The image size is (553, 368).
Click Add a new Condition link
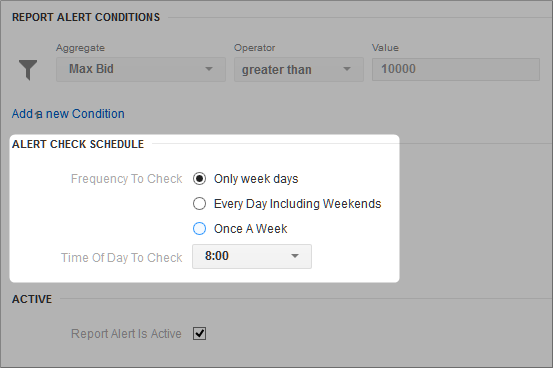(x=68, y=114)
